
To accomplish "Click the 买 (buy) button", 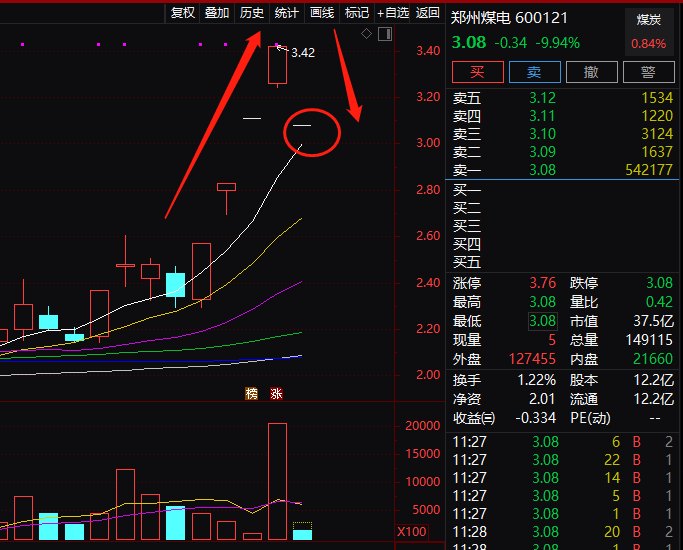I will (477, 72).
